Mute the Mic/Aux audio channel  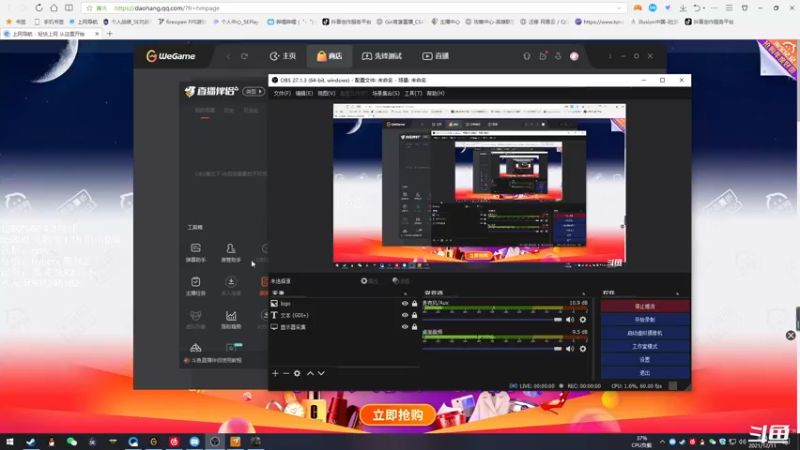point(570,320)
